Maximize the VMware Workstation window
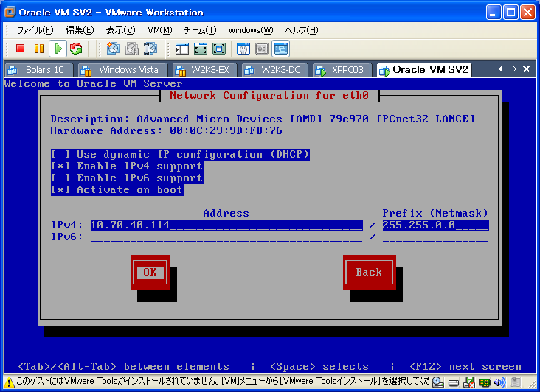This screenshot has width=540, height=392. pyautogui.click(x=510, y=13)
